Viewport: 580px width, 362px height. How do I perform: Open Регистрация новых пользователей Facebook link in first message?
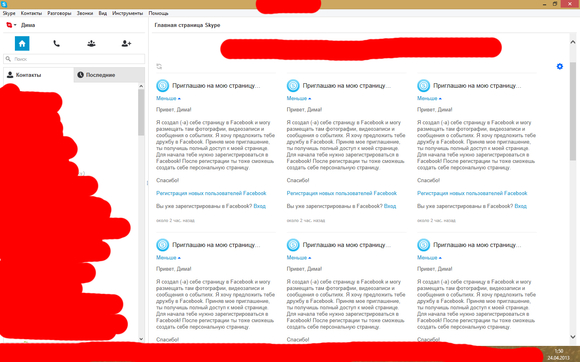click(211, 193)
